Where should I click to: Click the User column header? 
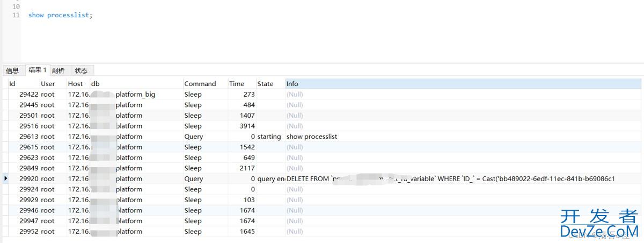48,84
